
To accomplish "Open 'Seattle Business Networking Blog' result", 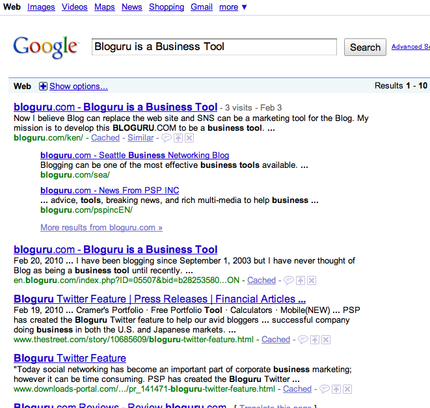I will (x=135, y=155).
